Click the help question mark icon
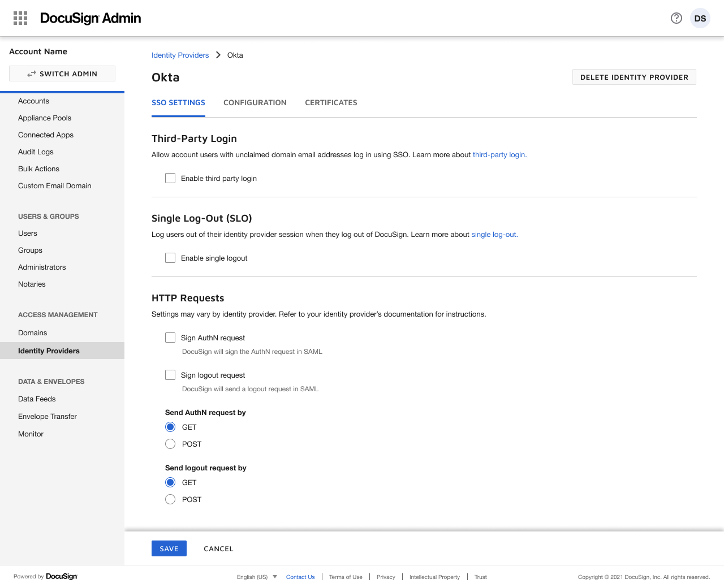The height and width of the screenshot is (588, 724). (676, 18)
